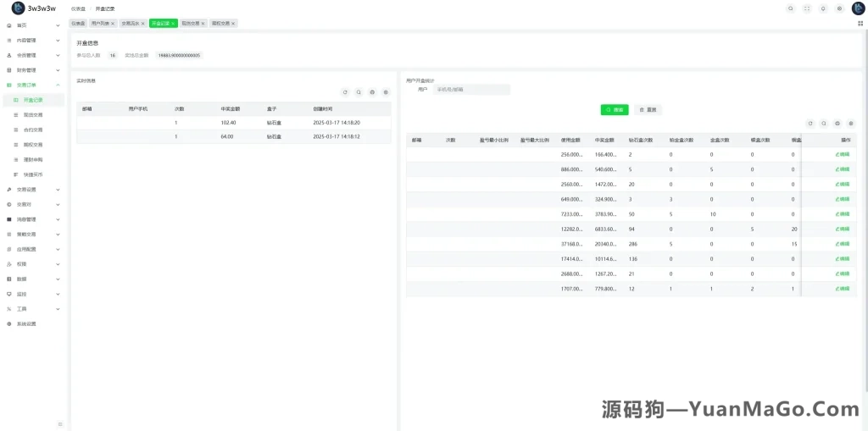The width and height of the screenshot is (868, 431).
Task: Refresh the 实时信息 table
Action: (345, 92)
